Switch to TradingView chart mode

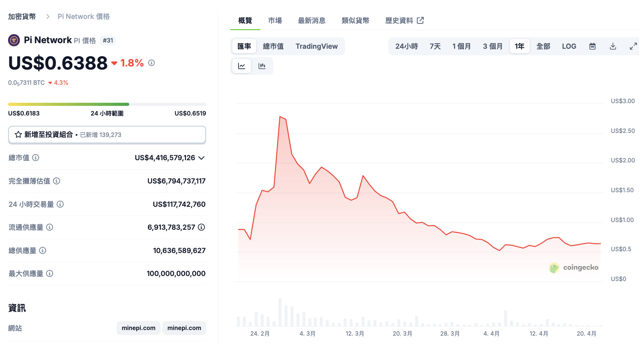pyautogui.click(x=316, y=46)
